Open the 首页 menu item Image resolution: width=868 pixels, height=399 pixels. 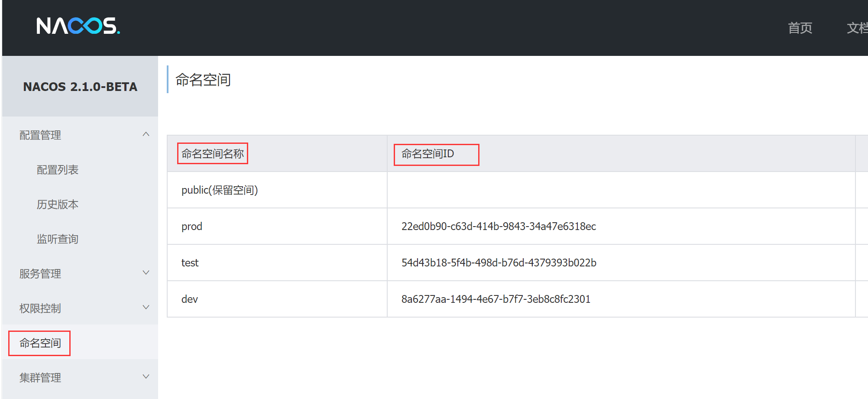pyautogui.click(x=800, y=28)
